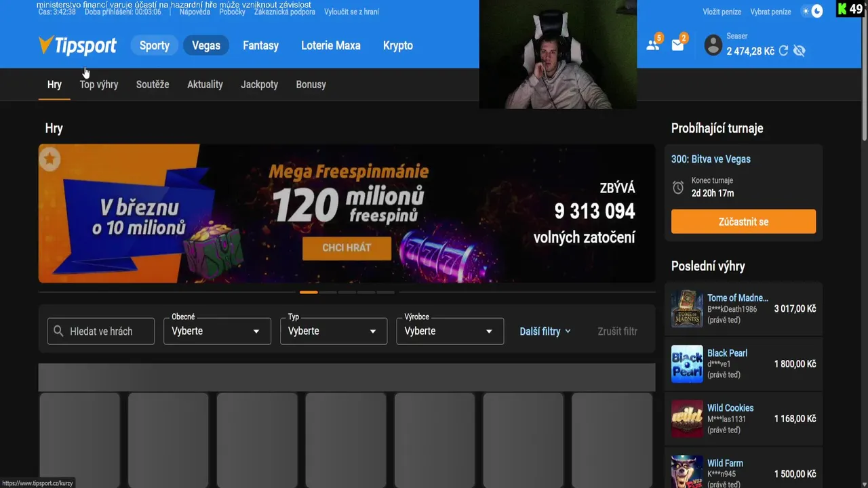Click Vybrat peníze link
The width and height of the screenshot is (868, 488).
click(x=770, y=12)
